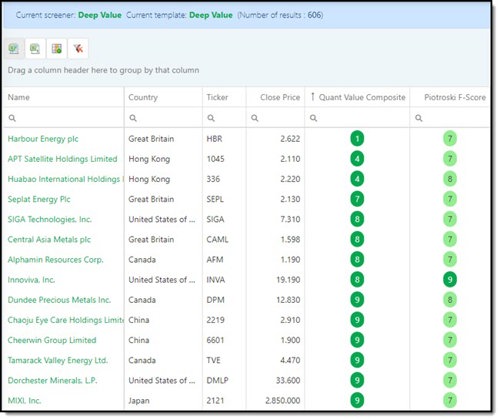Screen dimensions: 500x419
Task: Open Huabao International Holdings link
Action: click(65, 179)
